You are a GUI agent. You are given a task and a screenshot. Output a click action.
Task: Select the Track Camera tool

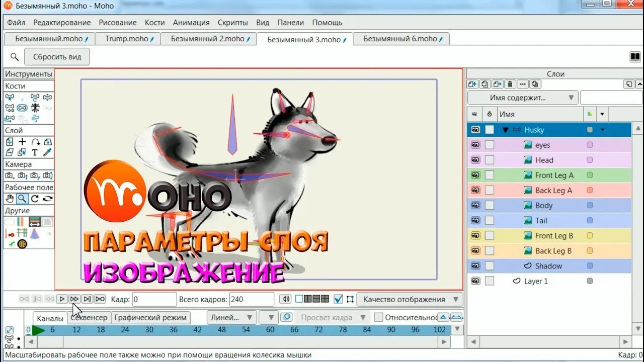[x=9, y=175]
